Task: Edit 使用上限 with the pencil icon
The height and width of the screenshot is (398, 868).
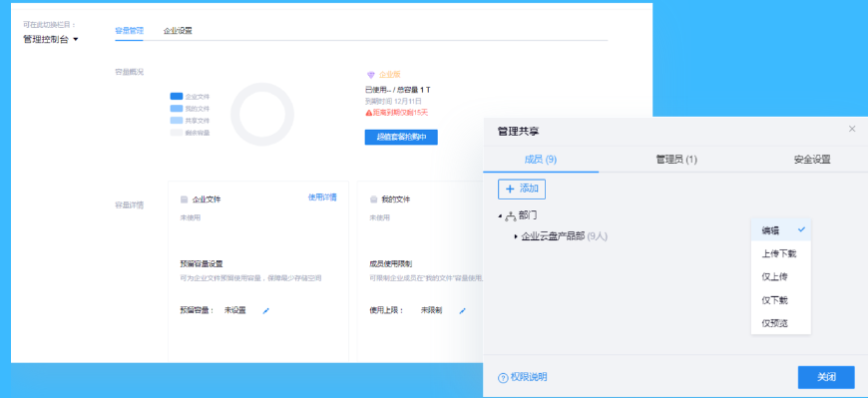Action: (x=462, y=311)
